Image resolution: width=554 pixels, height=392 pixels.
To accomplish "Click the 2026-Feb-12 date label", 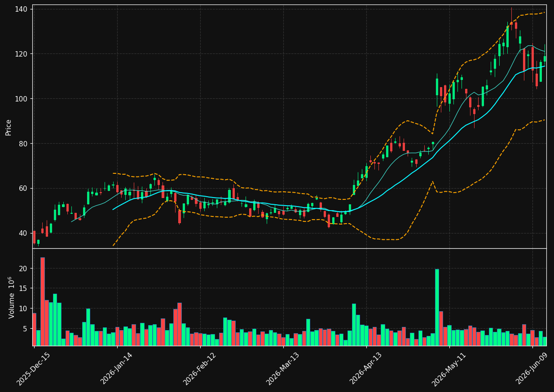I will [199, 369].
